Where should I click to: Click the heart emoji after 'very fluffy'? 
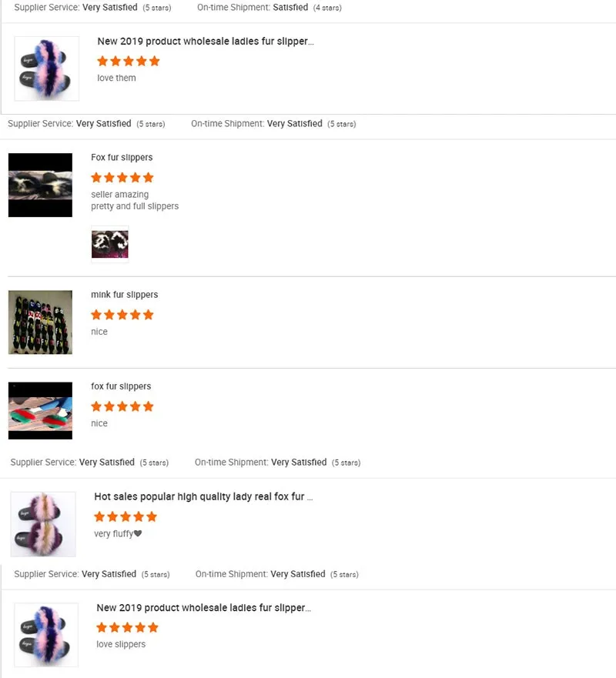(138, 533)
